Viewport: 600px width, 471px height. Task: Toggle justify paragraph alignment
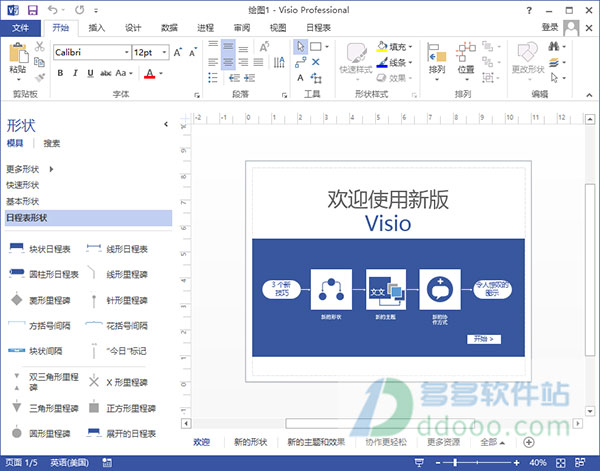(258, 62)
